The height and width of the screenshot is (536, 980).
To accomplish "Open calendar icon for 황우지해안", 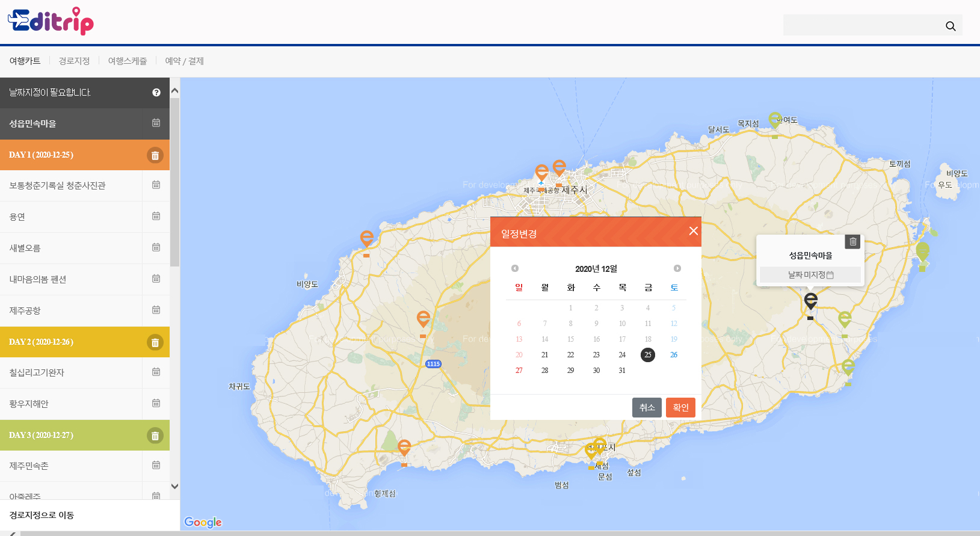I will 156,404.
